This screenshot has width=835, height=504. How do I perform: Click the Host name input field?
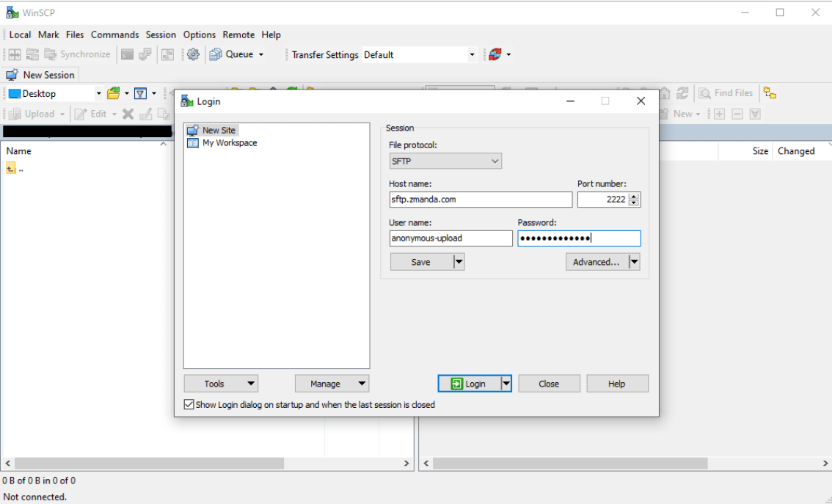[481, 200]
